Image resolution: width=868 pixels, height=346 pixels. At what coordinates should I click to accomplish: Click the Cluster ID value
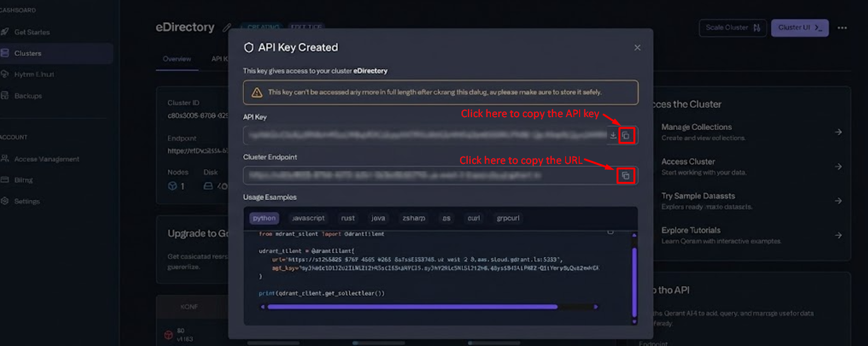point(198,116)
